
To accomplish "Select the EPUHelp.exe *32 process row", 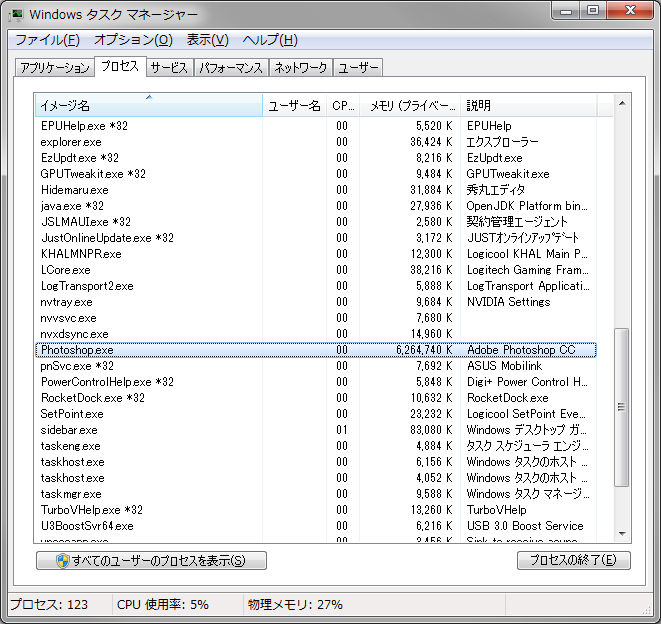I will 316,126.
